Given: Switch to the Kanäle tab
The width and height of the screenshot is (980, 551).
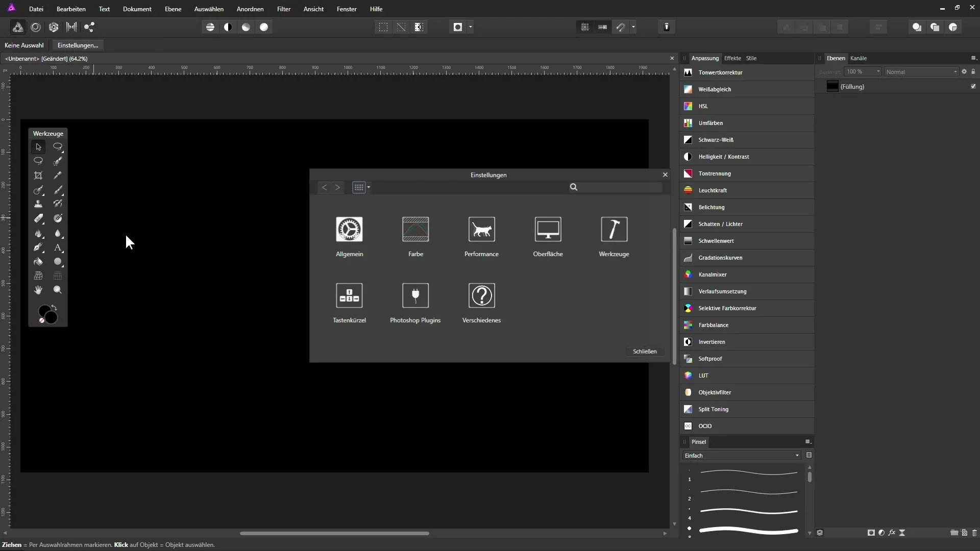Looking at the screenshot, I should [858, 58].
